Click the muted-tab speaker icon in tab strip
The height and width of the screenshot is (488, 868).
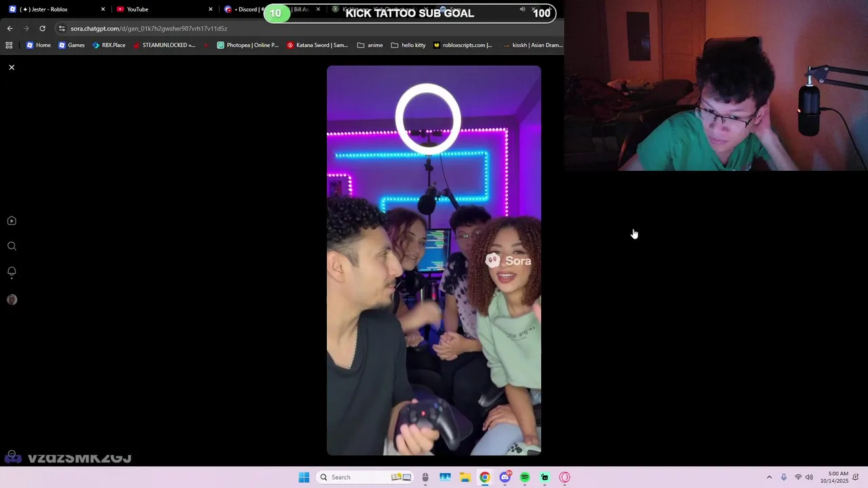(x=522, y=9)
